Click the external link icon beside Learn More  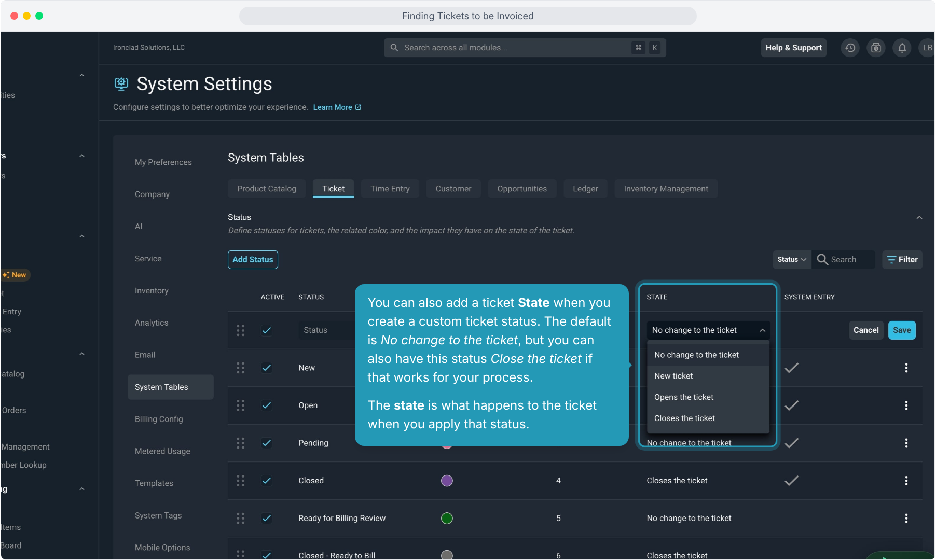(358, 107)
